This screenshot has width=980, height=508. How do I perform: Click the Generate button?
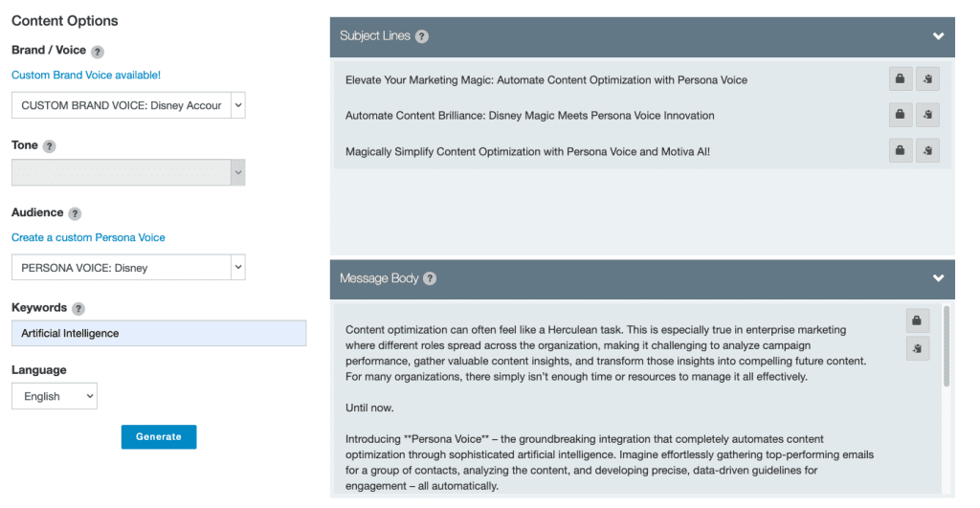coord(159,436)
